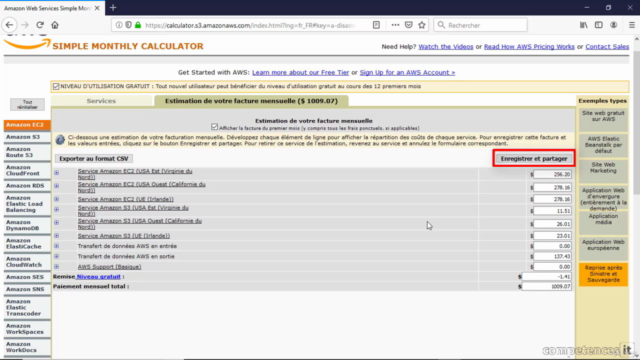Viewport: 640px width, 360px height.
Task: Expand Service Amazon EC2 UE Irlande row
Action: (x=56, y=199)
